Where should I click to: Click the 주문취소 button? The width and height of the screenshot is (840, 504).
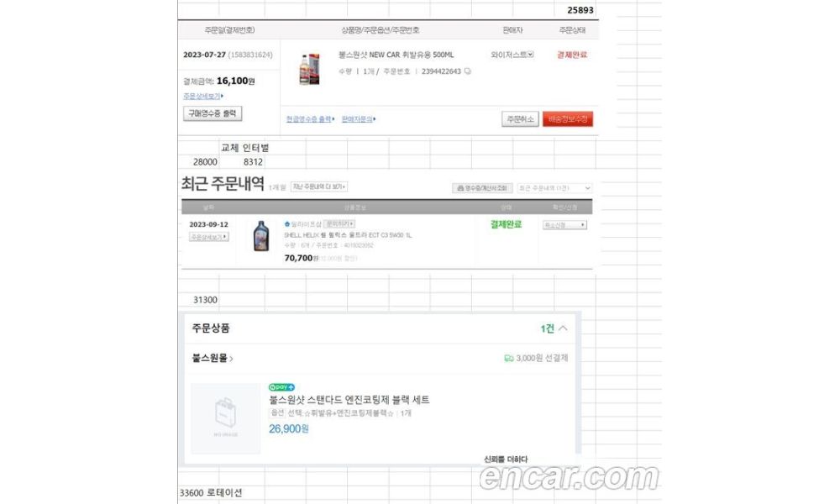[x=520, y=119]
